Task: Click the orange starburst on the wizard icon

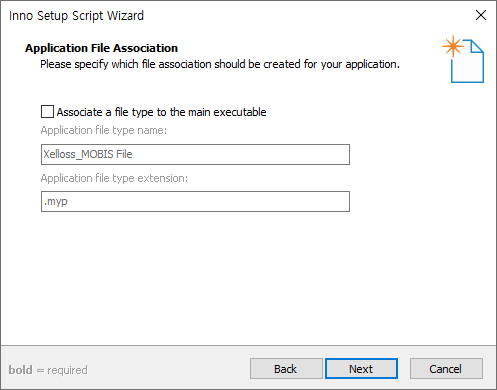Action: coord(453,46)
